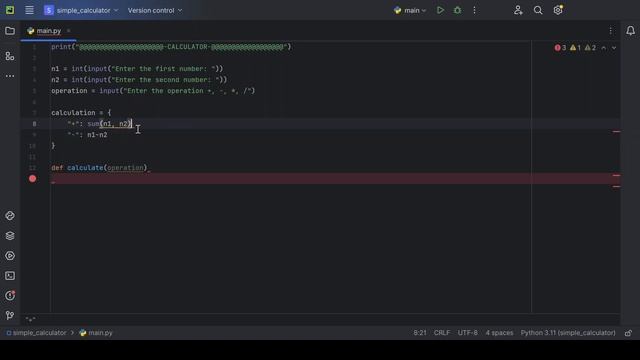Open the Terminal tool window
Viewport: 640px width, 360px height.
tap(10, 276)
